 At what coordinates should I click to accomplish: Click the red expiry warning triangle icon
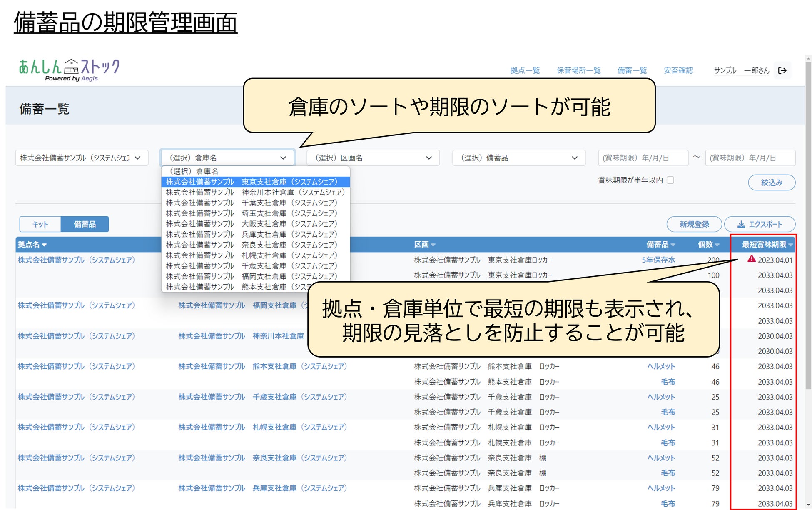point(751,259)
